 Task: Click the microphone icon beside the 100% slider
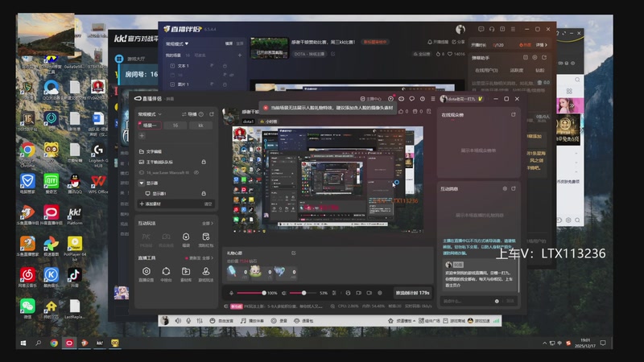click(x=231, y=293)
